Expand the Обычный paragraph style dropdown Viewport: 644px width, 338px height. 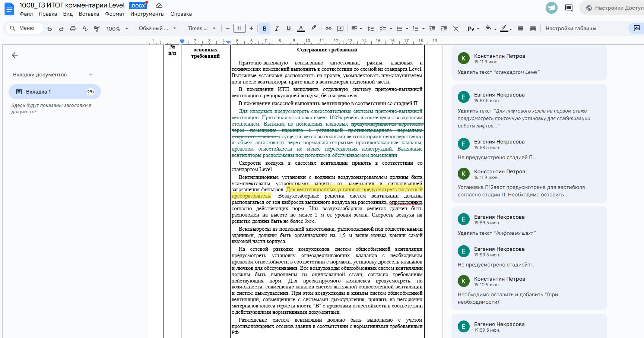[x=157, y=29]
